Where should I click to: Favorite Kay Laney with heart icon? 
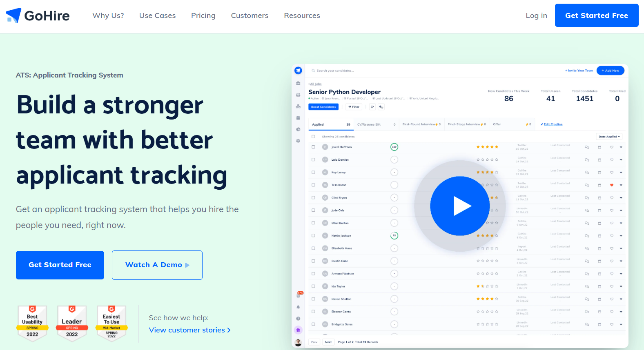[x=612, y=173]
